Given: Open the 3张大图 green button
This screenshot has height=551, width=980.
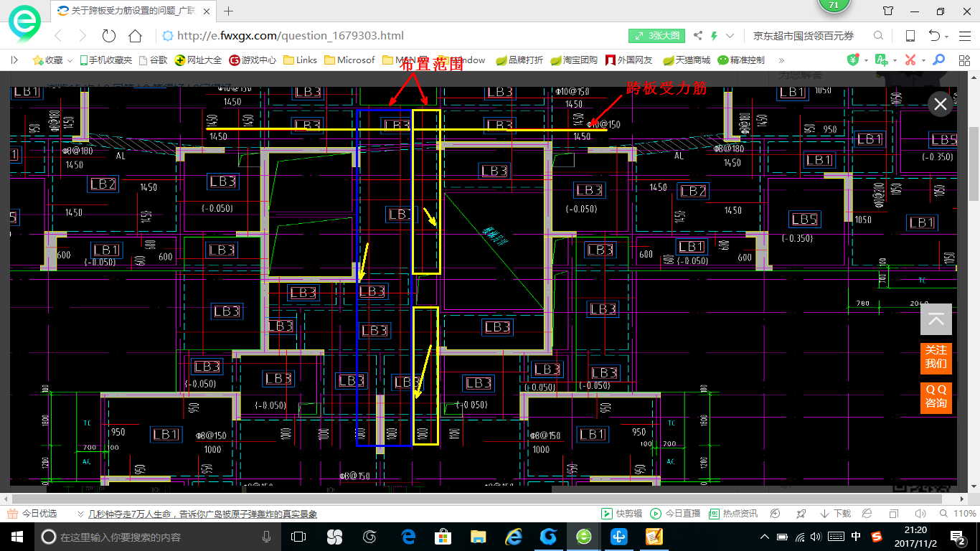Looking at the screenshot, I should click(x=656, y=36).
